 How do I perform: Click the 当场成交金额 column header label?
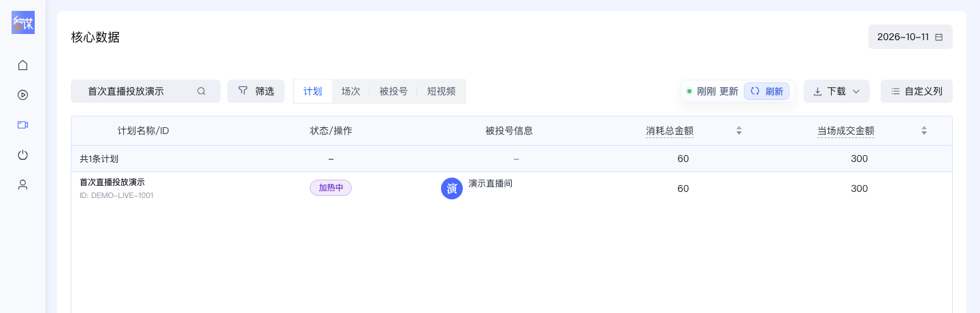tap(846, 131)
